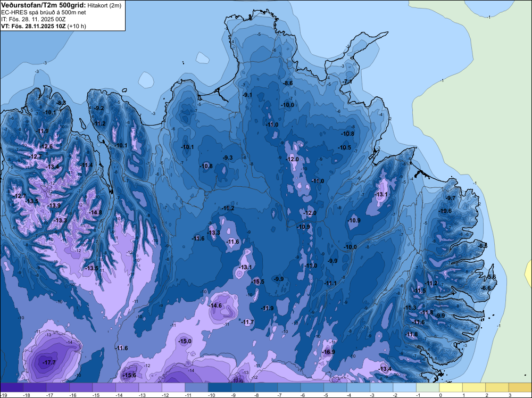Click the legend color swatch between -5 and -4
This screenshot has height=398, width=532.
click(335, 387)
